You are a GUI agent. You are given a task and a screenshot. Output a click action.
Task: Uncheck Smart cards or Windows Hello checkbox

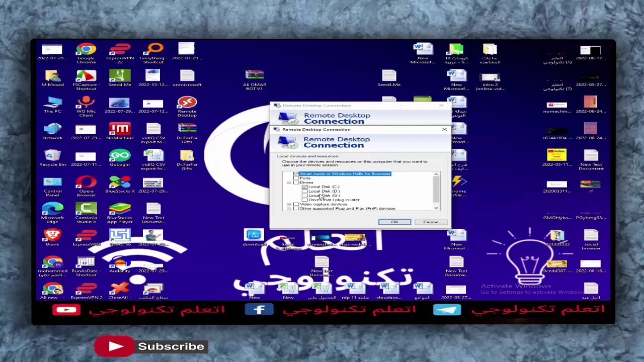[296, 174]
